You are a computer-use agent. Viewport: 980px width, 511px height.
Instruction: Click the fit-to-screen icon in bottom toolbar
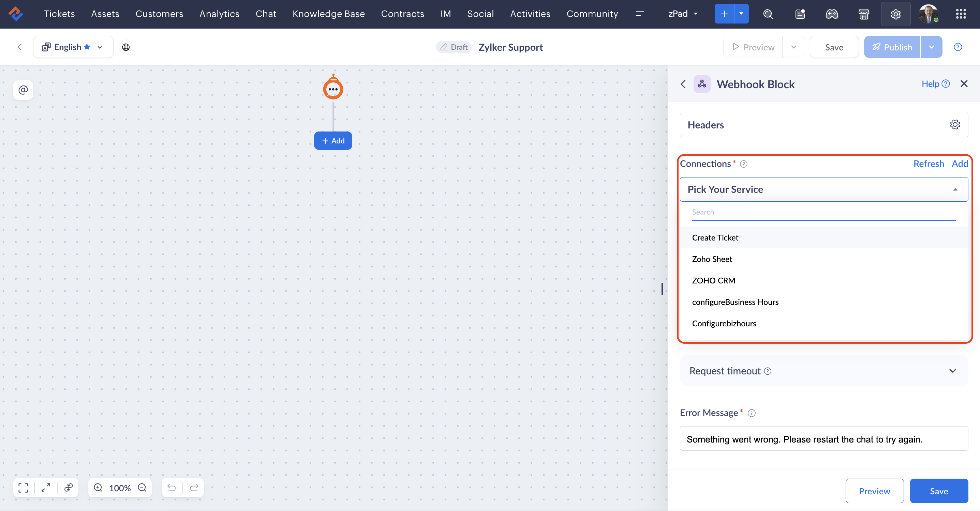(23, 487)
